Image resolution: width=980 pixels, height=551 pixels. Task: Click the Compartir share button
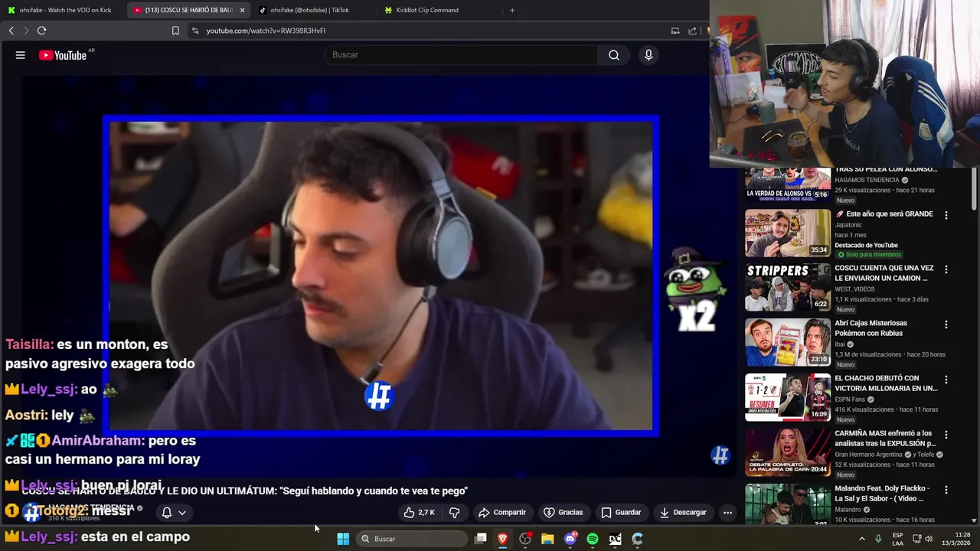click(x=502, y=513)
